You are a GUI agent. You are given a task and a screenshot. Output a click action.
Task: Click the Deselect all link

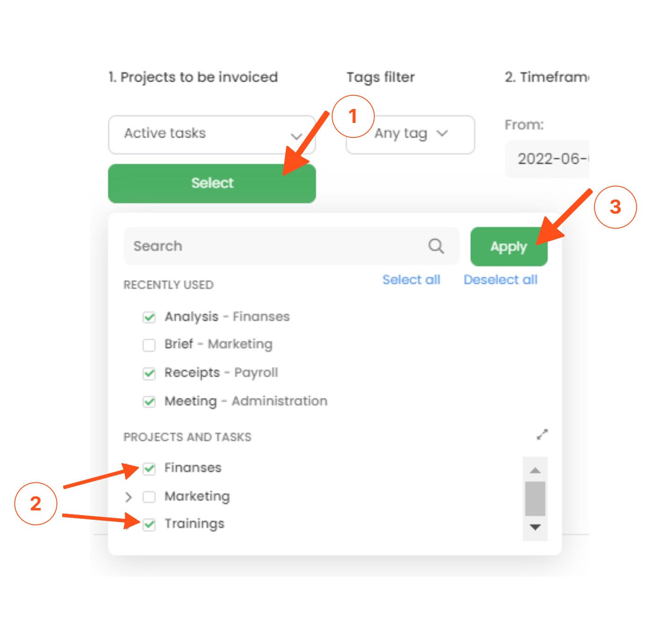tap(500, 280)
